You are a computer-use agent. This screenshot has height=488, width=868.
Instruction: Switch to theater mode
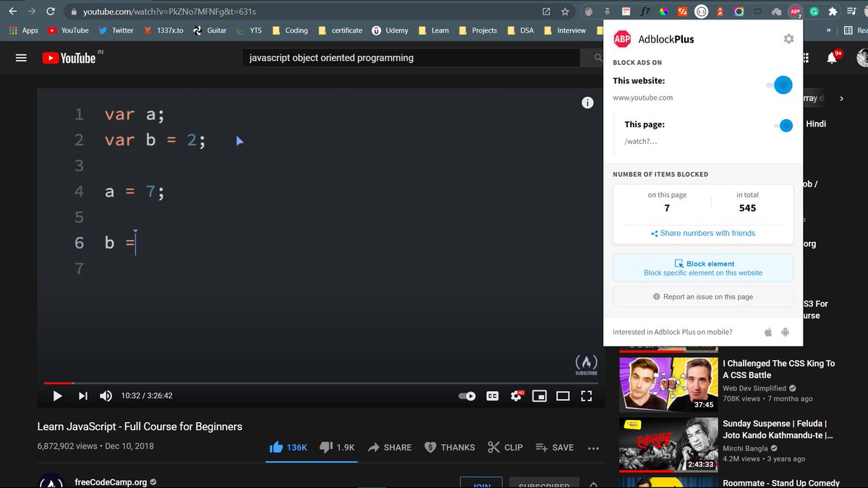pyautogui.click(x=563, y=396)
